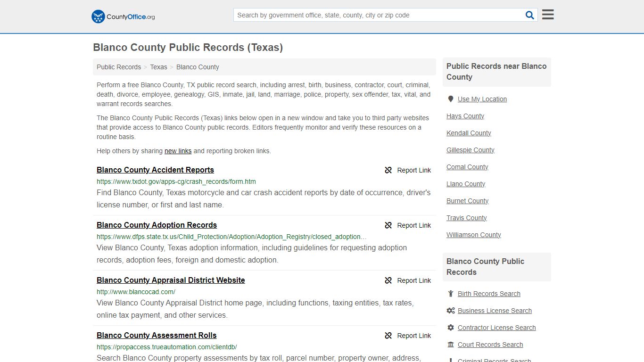The image size is (644, 362).
Task: Open Blanco County Assessment Rolls
Action: pos(157,336)
